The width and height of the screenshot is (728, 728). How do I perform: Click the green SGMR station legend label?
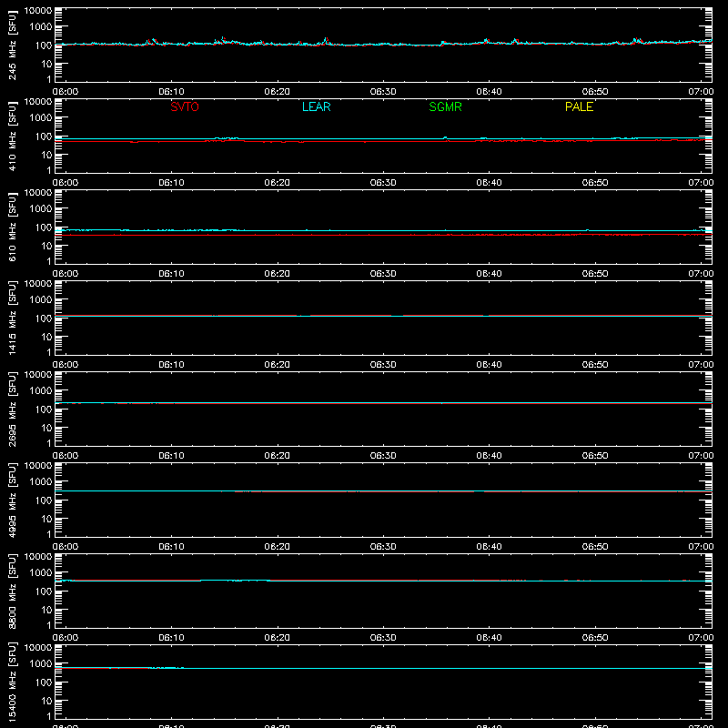(x=445, y=106)
